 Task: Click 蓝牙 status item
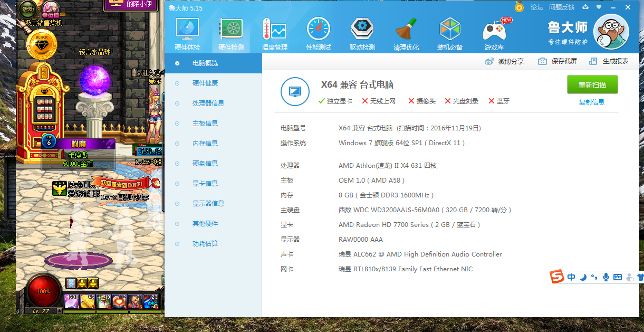point(499,101)
